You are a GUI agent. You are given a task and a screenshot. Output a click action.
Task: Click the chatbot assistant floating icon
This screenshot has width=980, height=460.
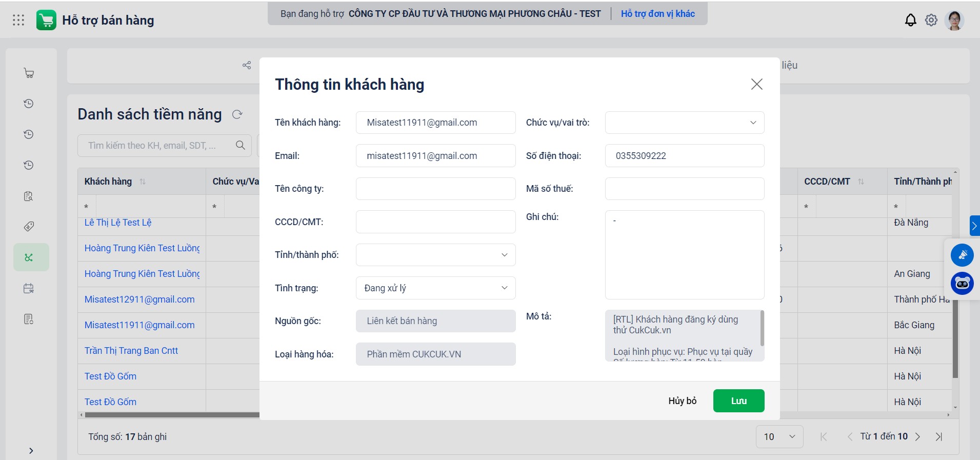962,283
